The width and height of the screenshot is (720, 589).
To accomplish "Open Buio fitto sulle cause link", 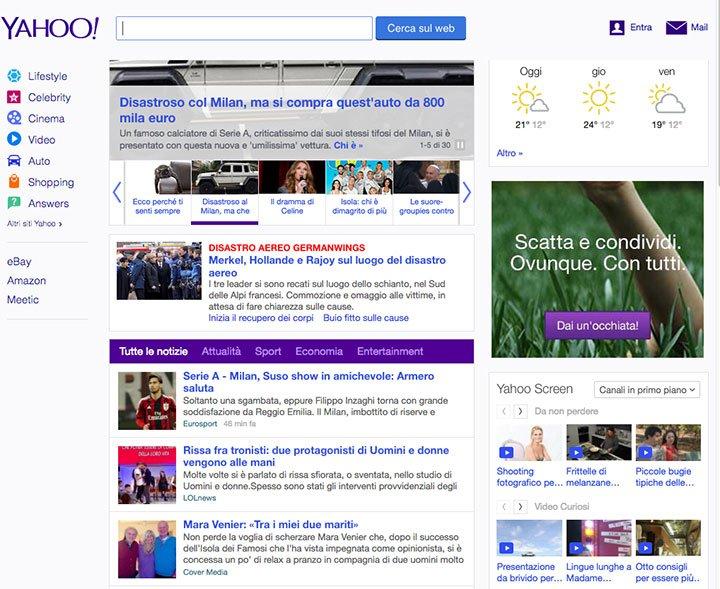I will [366, 318].
